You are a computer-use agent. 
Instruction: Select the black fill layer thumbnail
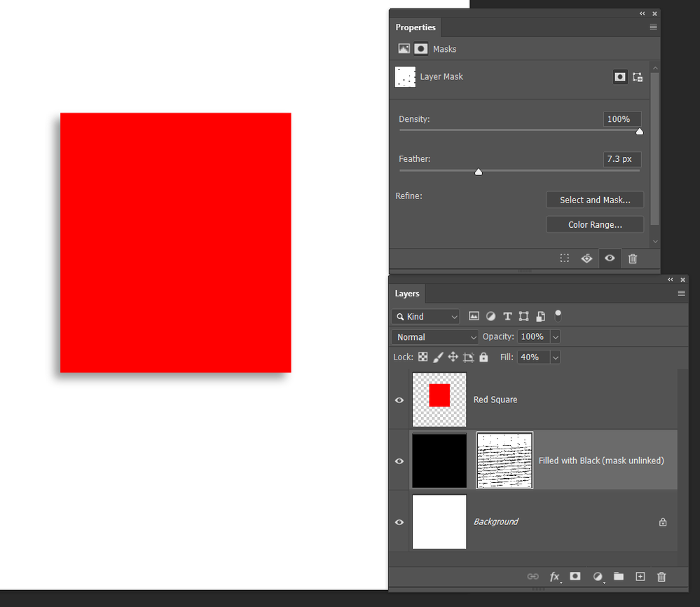pyautogui.click(x=439, y=461)
